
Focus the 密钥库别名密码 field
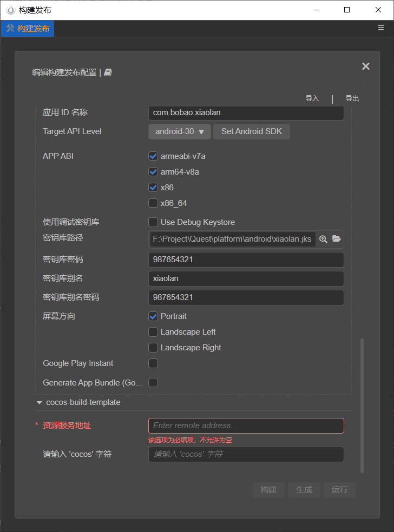(x=246, y=297)
